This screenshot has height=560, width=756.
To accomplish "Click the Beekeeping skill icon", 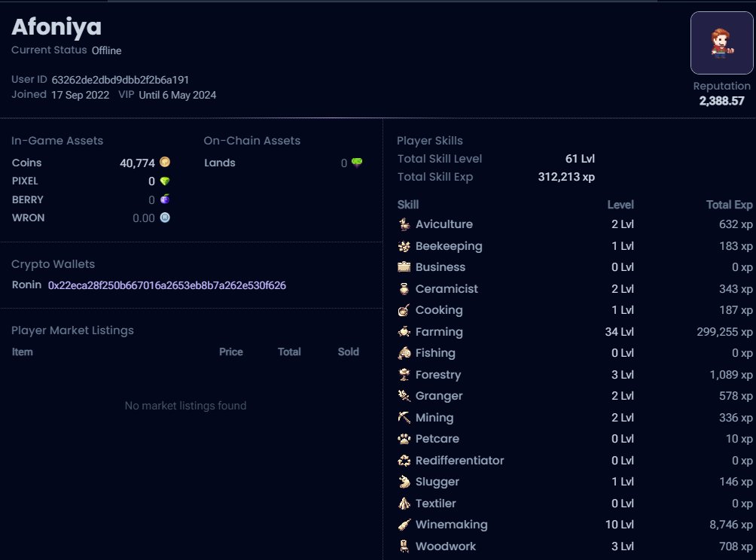I will pyautogui.click(x=404, y=246).
